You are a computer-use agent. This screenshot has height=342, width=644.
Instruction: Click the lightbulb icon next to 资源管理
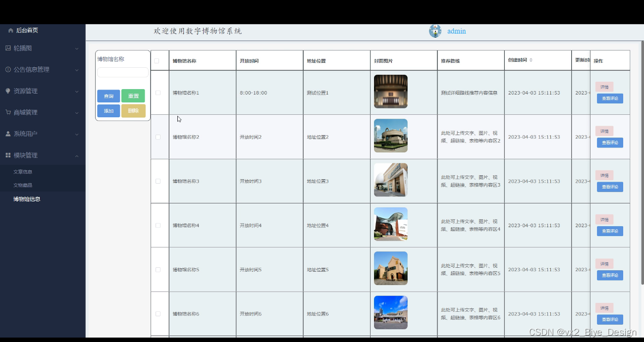(x=8, y=91)
